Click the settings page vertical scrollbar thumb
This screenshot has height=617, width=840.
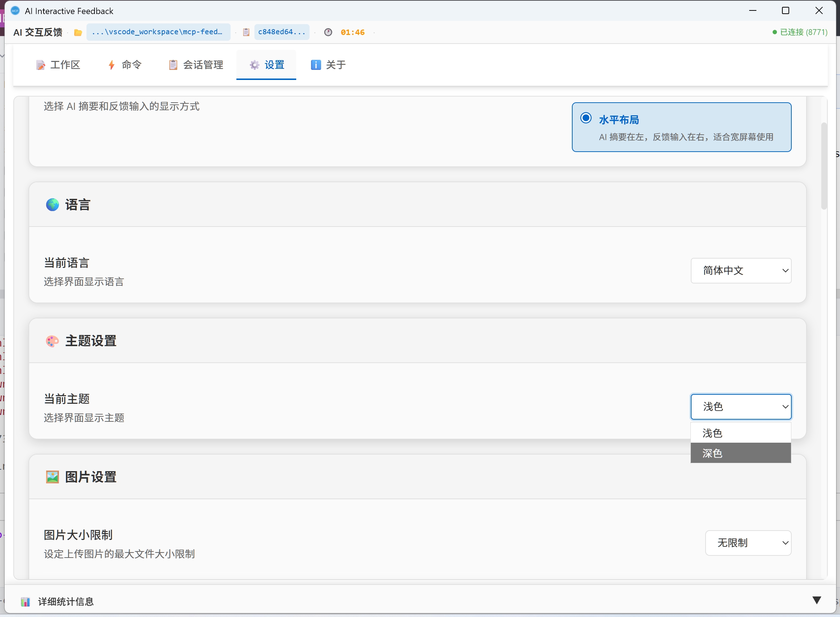tap(824, 166)
